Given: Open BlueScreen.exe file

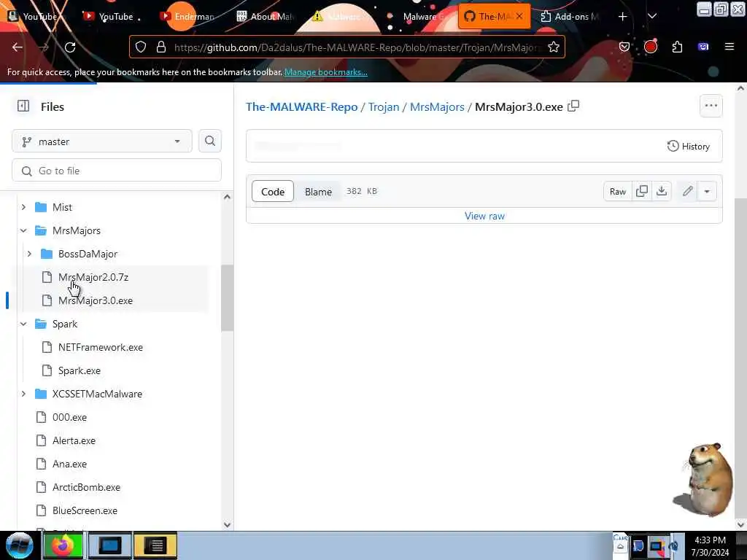Looking at the screenshot, I should click(x=85, y=510).
